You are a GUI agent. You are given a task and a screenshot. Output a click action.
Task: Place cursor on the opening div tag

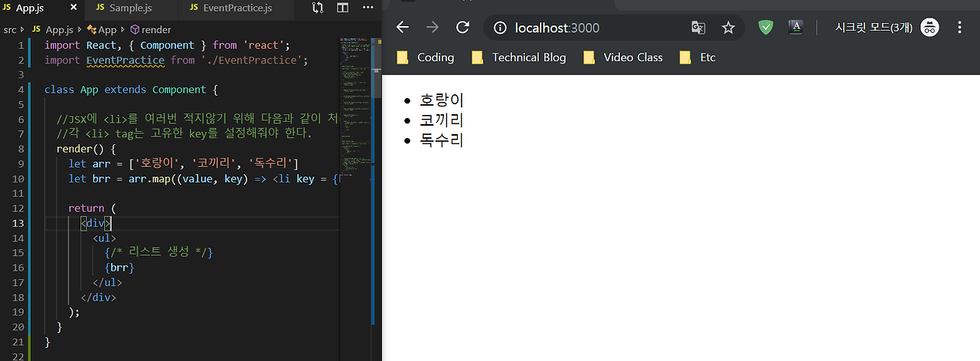[x=97, y=223]
